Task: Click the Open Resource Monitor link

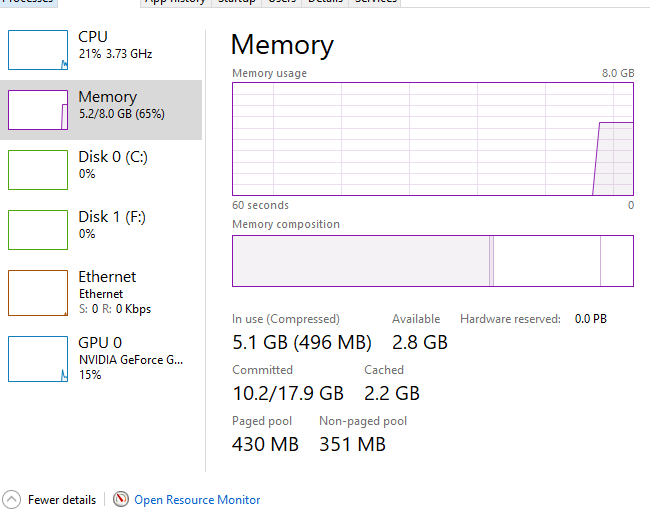Action: (x=197, y=500)
